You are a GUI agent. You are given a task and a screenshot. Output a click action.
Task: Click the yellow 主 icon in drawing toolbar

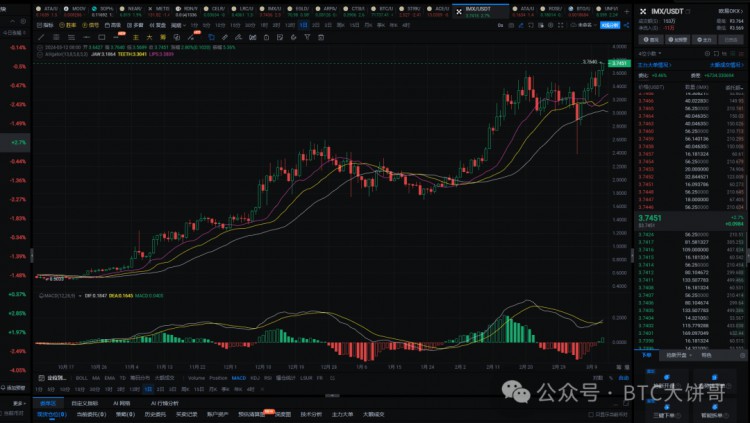click(x=136, y=37)
